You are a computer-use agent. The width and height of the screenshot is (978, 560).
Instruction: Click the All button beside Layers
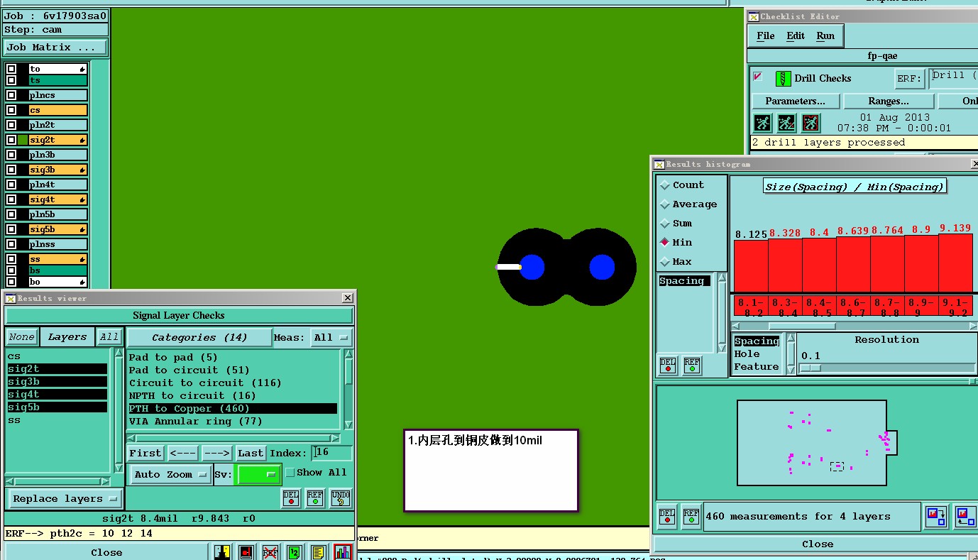(x=109, y=337)
